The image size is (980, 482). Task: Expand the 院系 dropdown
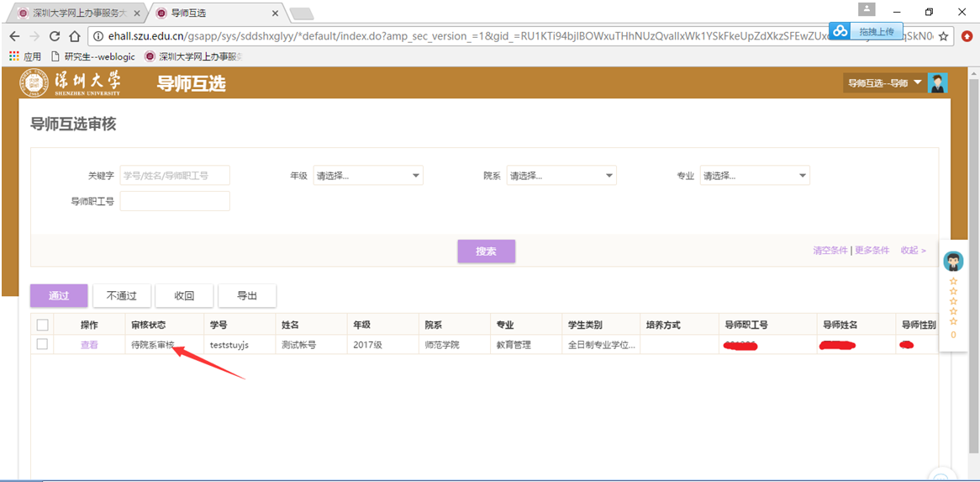(561, 176)
